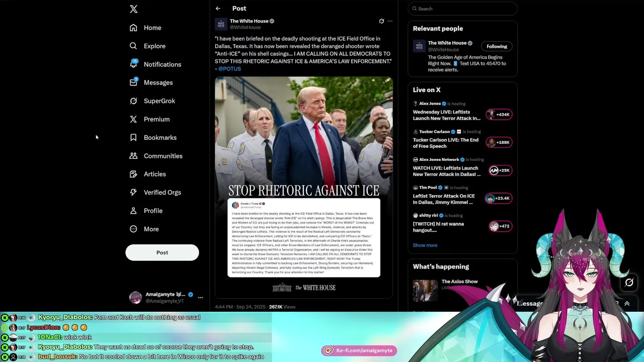
Task: Click the Grok floating circle icon
Action: pos(629,283)
